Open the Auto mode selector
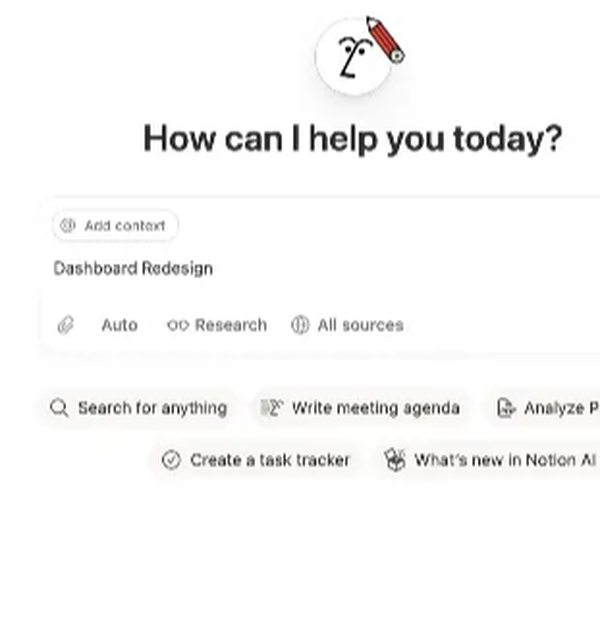The image size is (600, 623). tap(119, 325)
